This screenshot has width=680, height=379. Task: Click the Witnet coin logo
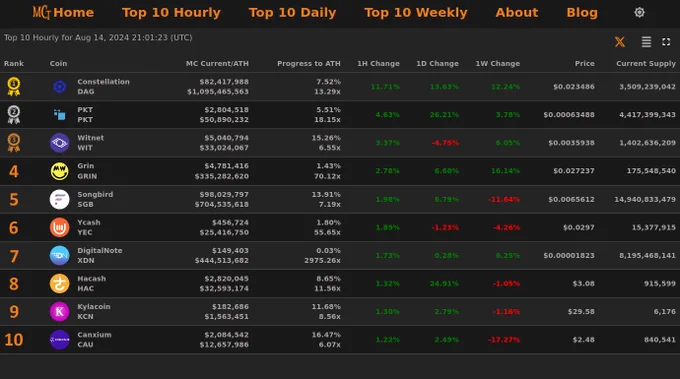(59, 143)
